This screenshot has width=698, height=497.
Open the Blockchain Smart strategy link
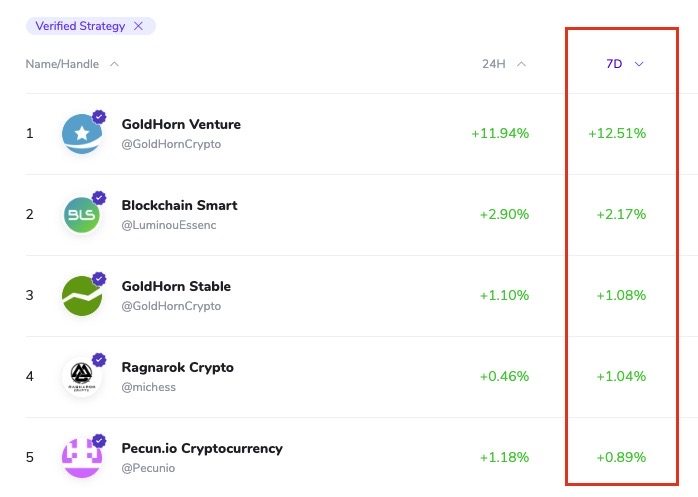(179, 205)
